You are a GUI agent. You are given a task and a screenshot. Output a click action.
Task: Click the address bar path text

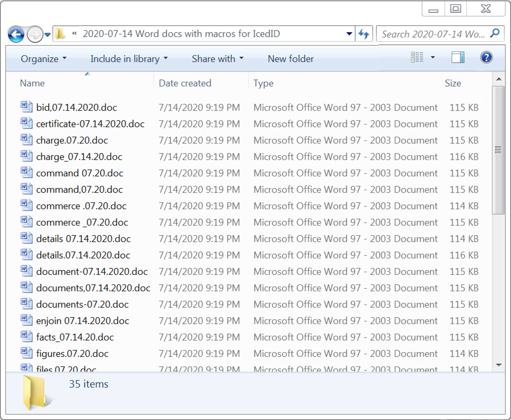click(x=181, y=33)
